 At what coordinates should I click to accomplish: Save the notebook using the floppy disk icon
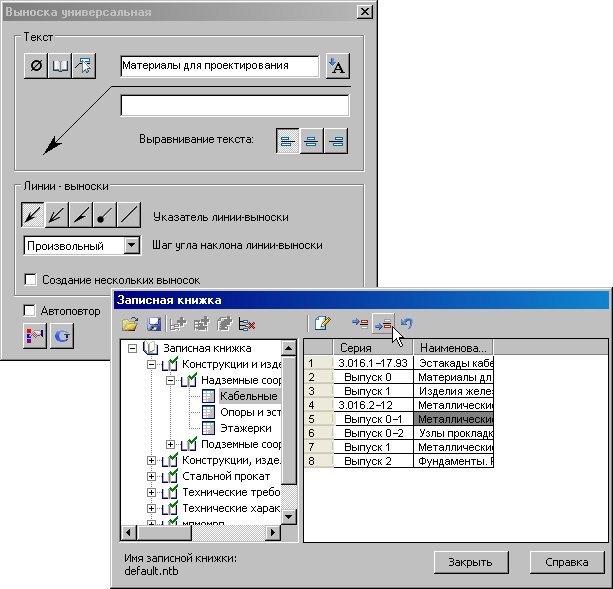coord(154,324)
